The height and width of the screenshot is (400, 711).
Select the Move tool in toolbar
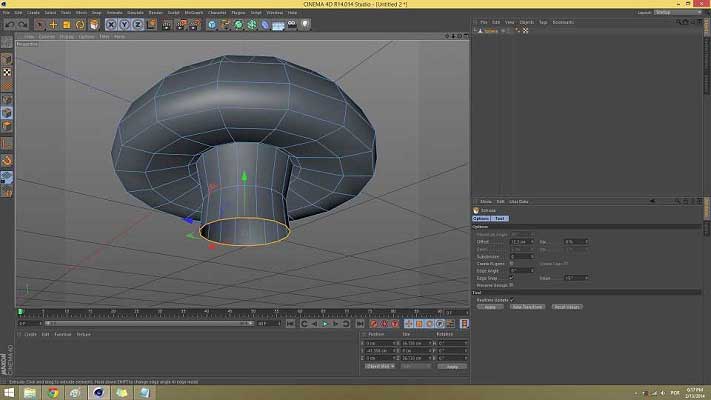tap(54, 24)
